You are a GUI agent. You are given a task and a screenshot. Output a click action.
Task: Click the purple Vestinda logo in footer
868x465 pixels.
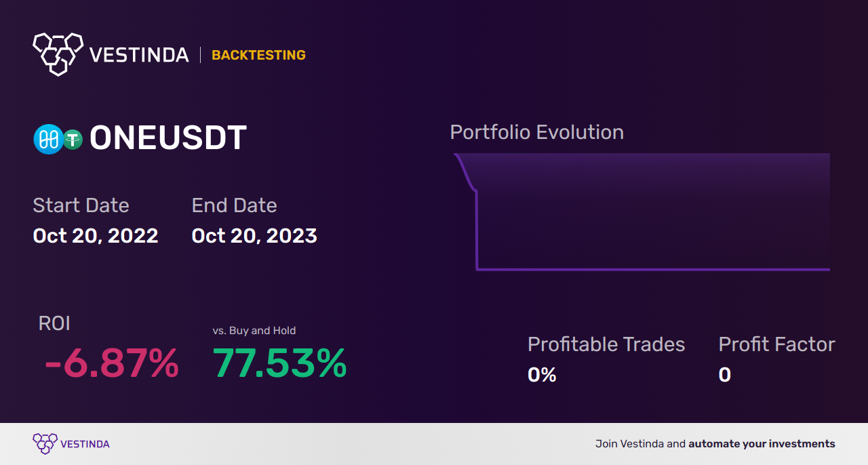[x=45, y=443]
